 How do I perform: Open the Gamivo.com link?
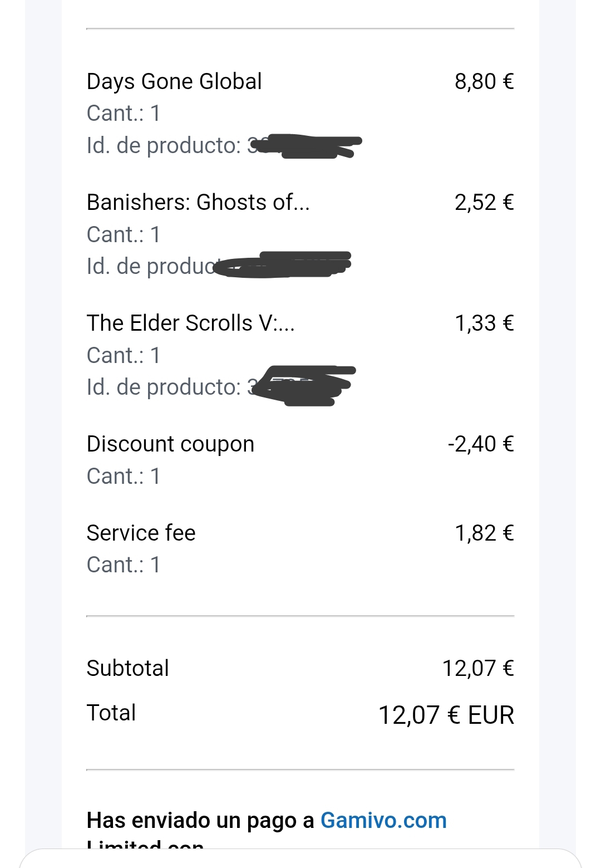[x=383, y=820]
